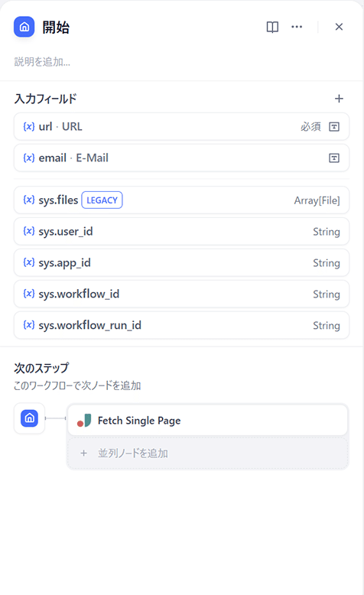Open the Fetch Single Page next node
This screenshot has width=364, height=595.
[x=208, y=420]
